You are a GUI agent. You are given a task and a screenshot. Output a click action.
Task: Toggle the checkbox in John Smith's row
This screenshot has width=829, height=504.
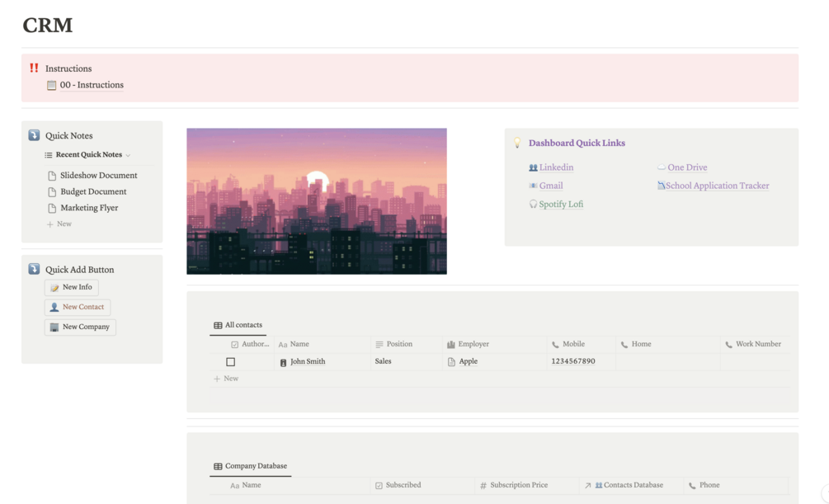[x=230, y=362]
